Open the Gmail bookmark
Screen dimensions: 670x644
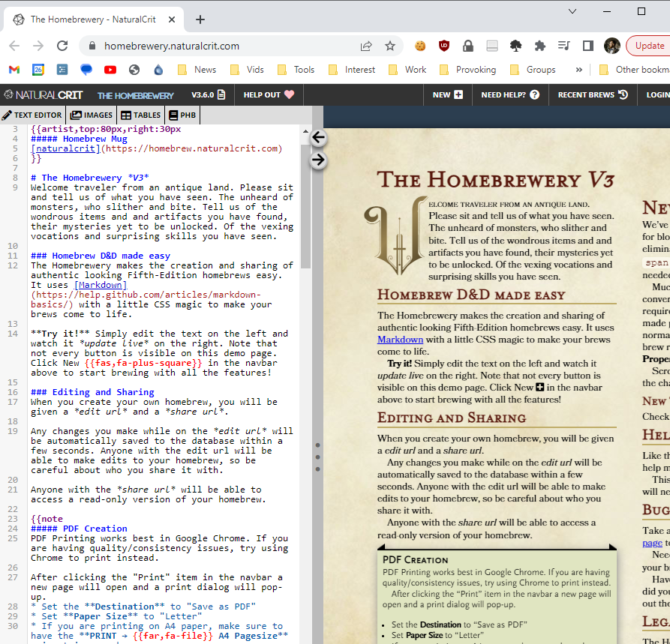pos(14,70)
